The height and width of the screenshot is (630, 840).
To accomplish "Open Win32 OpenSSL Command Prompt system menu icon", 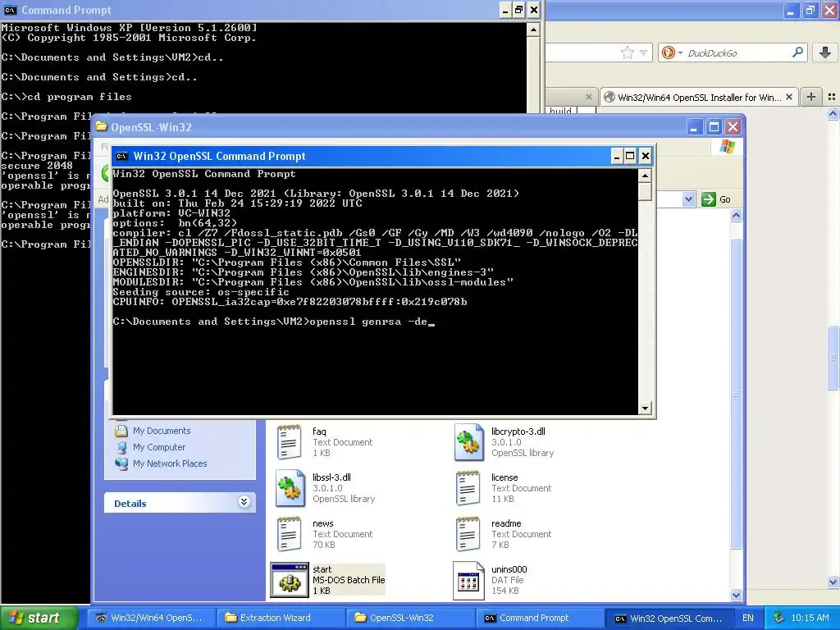I will 121,156.
